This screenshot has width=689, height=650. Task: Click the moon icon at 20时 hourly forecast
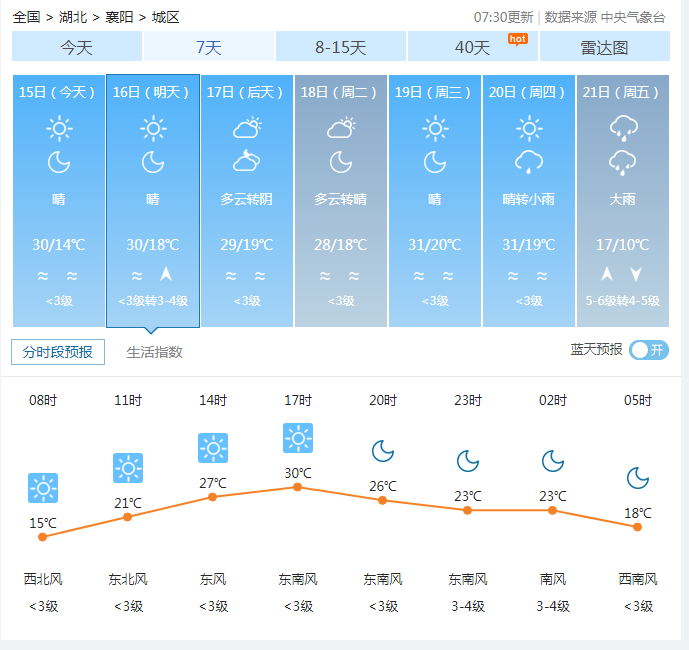point(383,451)
